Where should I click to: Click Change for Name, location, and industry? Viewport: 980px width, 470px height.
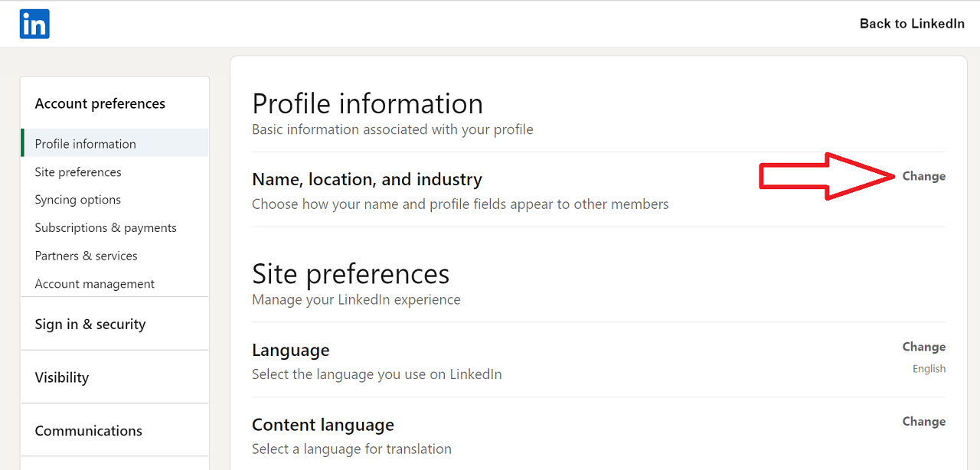(923, 176)
